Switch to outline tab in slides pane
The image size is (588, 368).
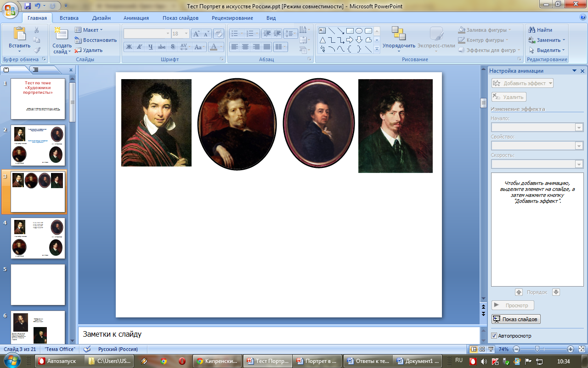click(36, 69)
